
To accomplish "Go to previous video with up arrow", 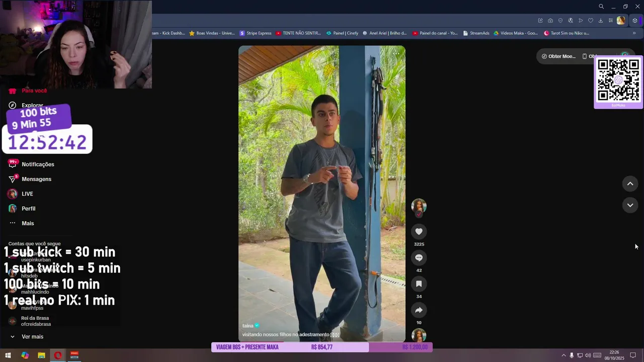I will click(x=630, y=184).
